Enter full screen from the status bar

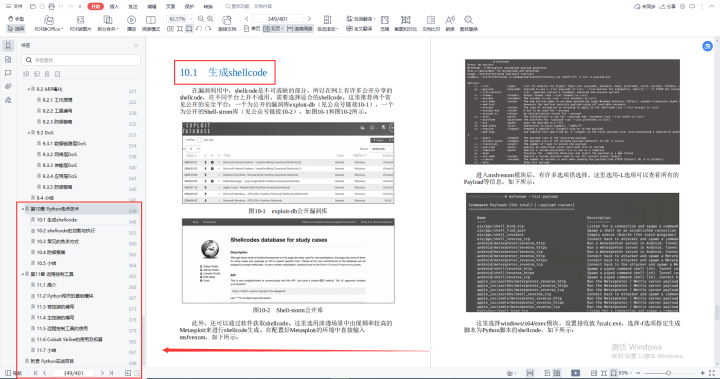(712, 373)
